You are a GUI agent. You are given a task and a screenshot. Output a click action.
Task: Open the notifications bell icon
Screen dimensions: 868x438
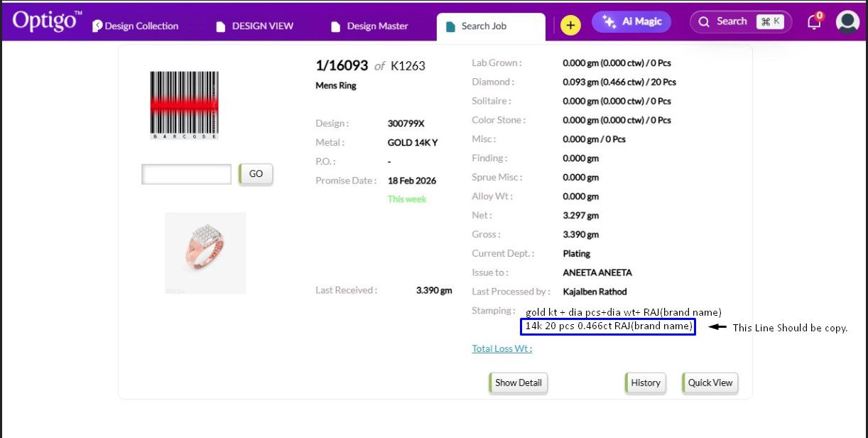click(814, 23)
